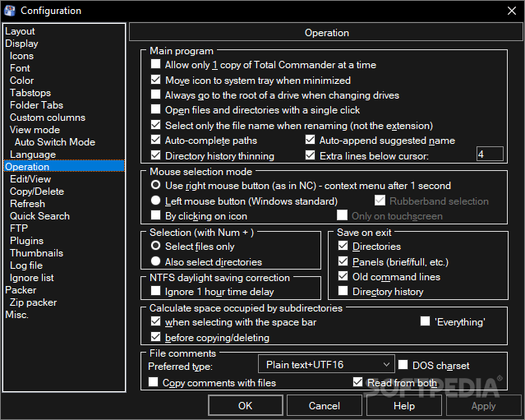Open Packer settings page

(x=21, y=290)
